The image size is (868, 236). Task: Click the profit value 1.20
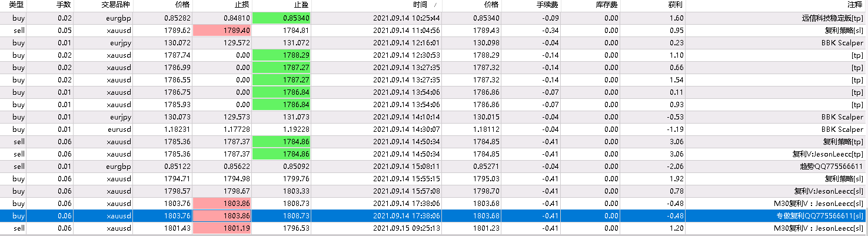pos(676,228)
